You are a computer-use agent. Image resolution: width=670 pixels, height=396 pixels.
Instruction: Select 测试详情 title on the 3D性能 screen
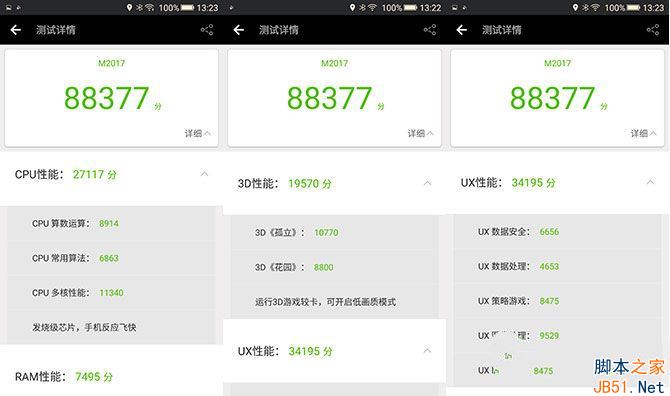pos(279,30)
